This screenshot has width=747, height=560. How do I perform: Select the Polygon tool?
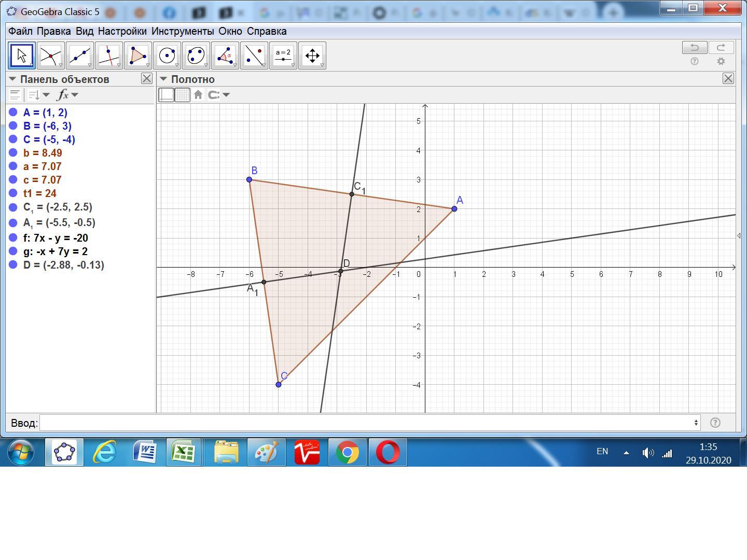point(138,55)
